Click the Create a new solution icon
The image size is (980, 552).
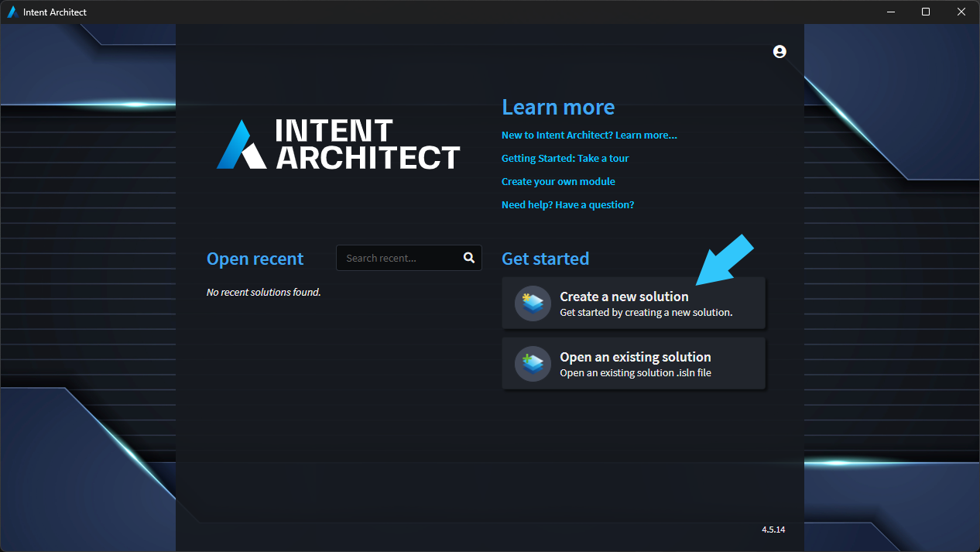[533, 303]
